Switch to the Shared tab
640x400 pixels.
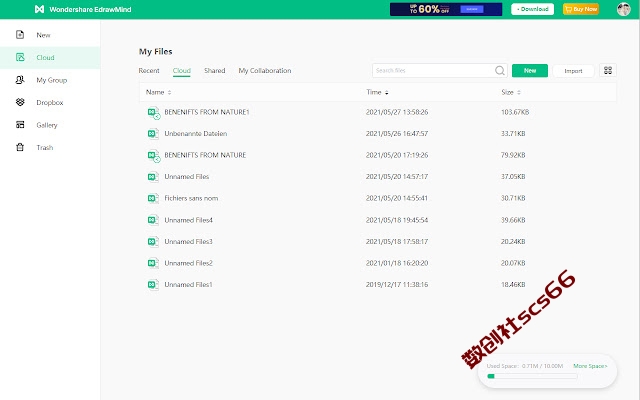[215, 71]
